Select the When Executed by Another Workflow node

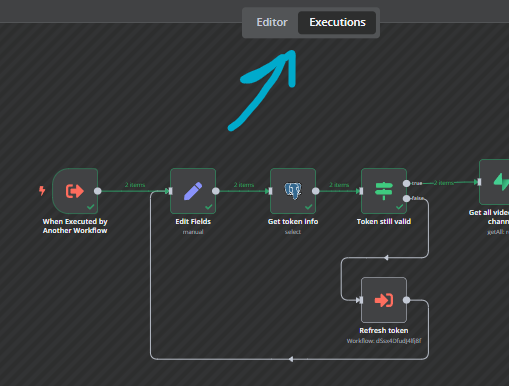coord(75,191)
